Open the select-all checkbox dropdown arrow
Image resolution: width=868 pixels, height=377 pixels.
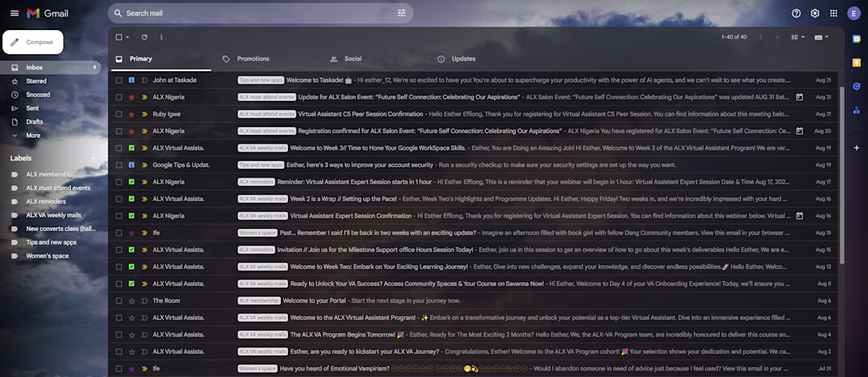(128, 37)
